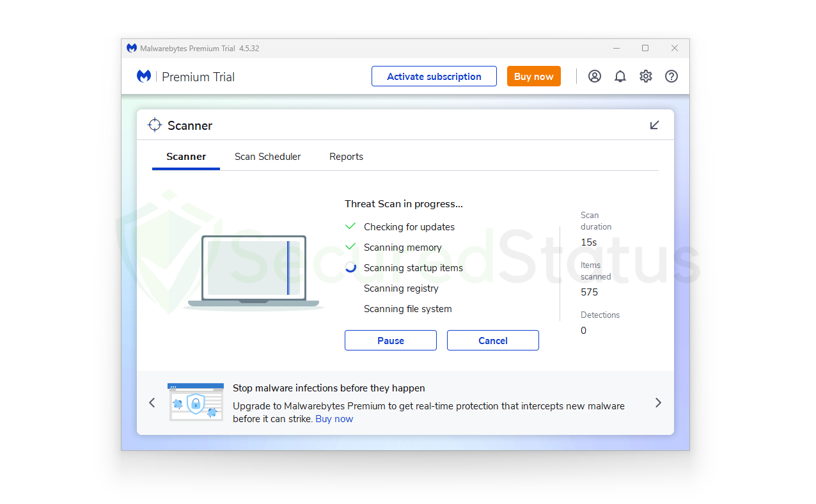Maximize the Malwarebytes window
The image size is (816, 504).
pos(645,48)
